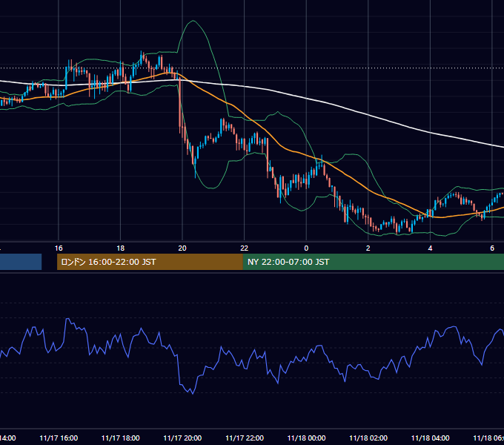The image size is (504, 445).
Task: Click the 4 hour label on chart axis
Action: click(430, 248)
